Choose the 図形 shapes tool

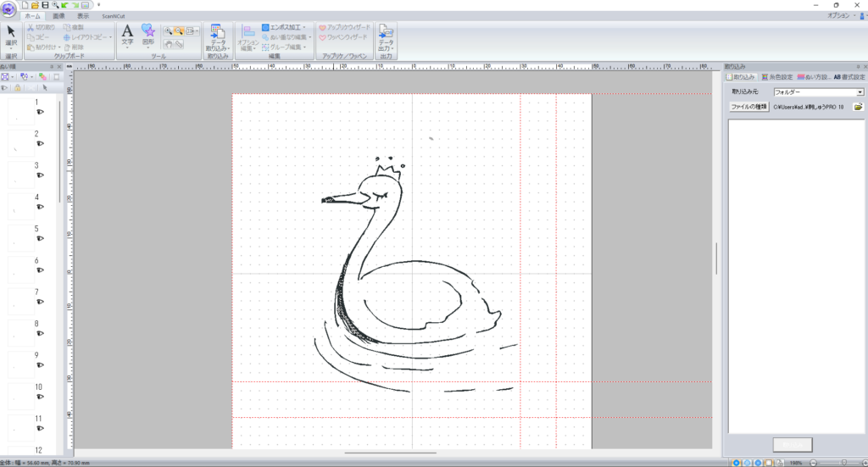148,35
